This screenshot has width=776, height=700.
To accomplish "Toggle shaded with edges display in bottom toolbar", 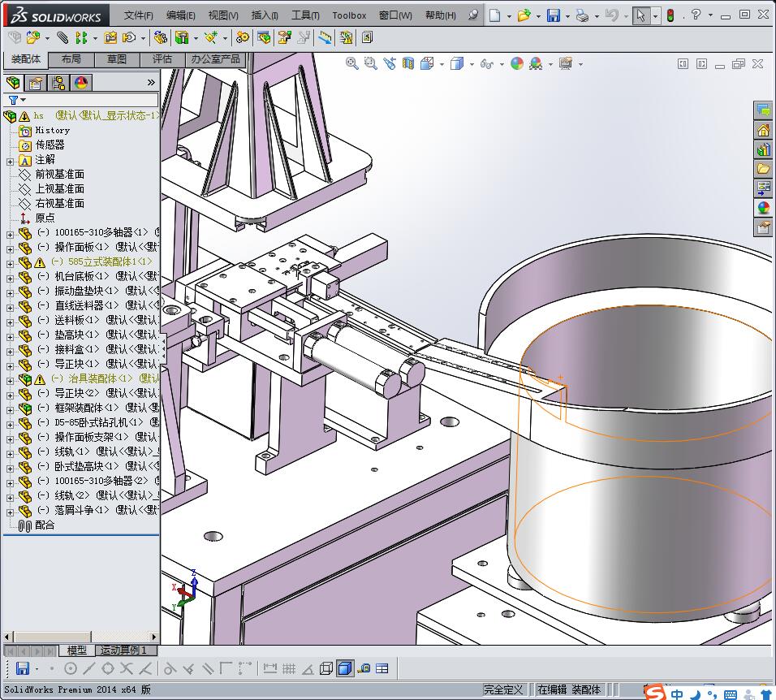I will coord(345,668).
